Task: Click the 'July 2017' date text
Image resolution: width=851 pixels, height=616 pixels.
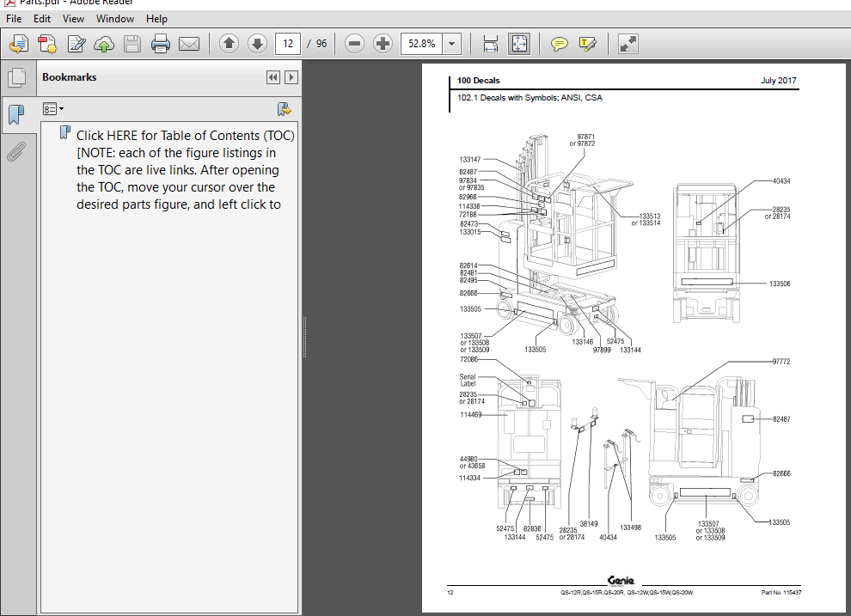Action: click(778, 80)
